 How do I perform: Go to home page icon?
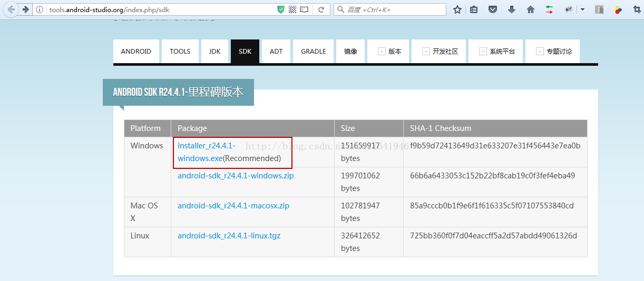pos(531,9)
